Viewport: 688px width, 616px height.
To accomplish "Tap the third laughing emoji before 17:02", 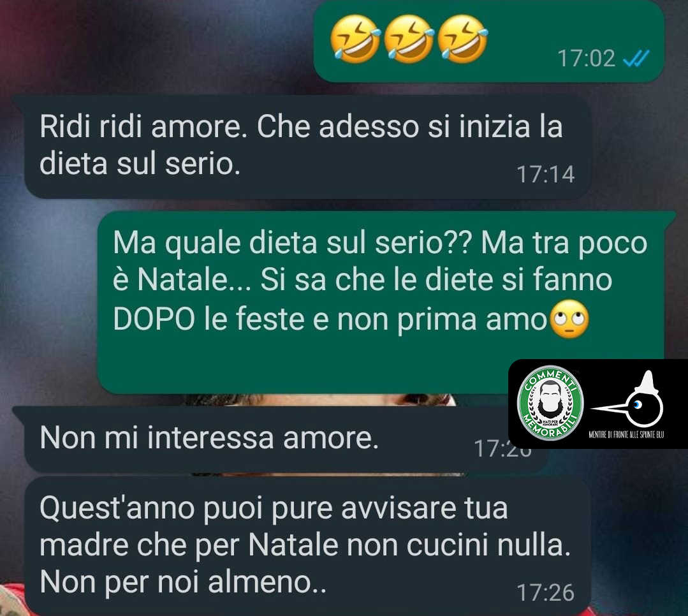I will click(x=463, y=39).
